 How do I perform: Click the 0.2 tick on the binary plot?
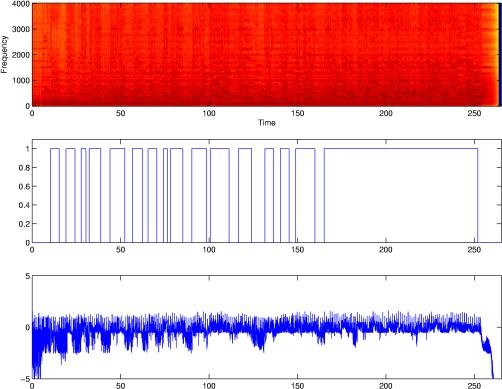click(24, 224)
